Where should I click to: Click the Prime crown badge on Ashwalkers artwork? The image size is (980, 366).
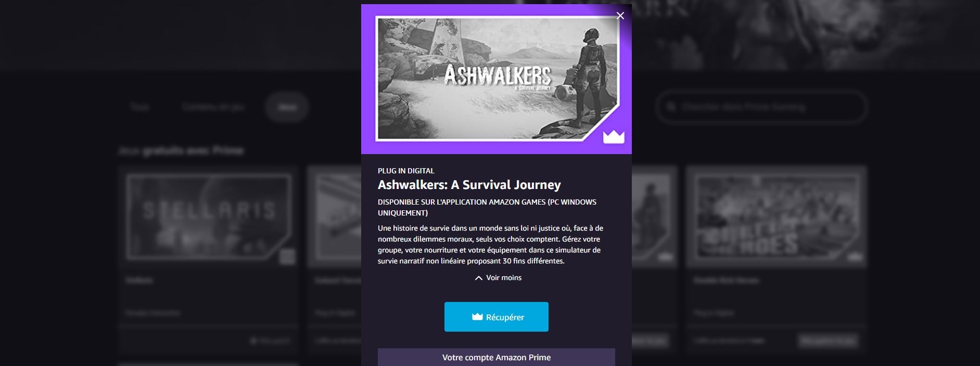[614, 137]
